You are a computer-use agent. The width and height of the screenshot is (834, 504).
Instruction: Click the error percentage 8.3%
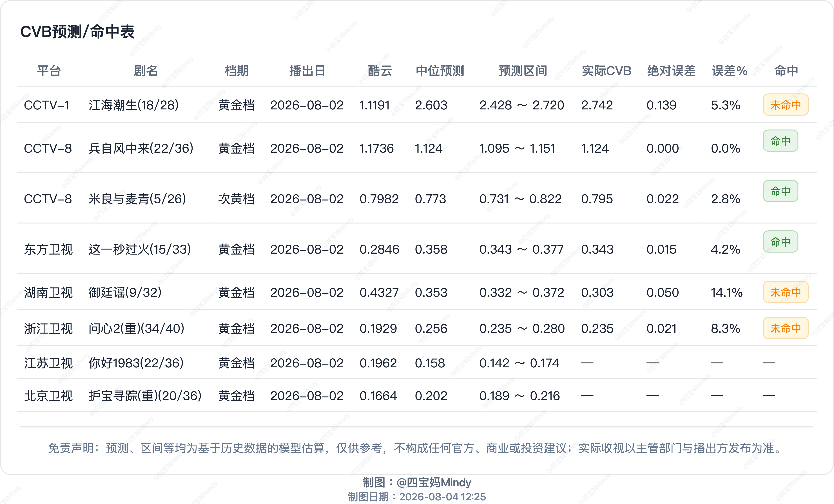pos(725,328)
